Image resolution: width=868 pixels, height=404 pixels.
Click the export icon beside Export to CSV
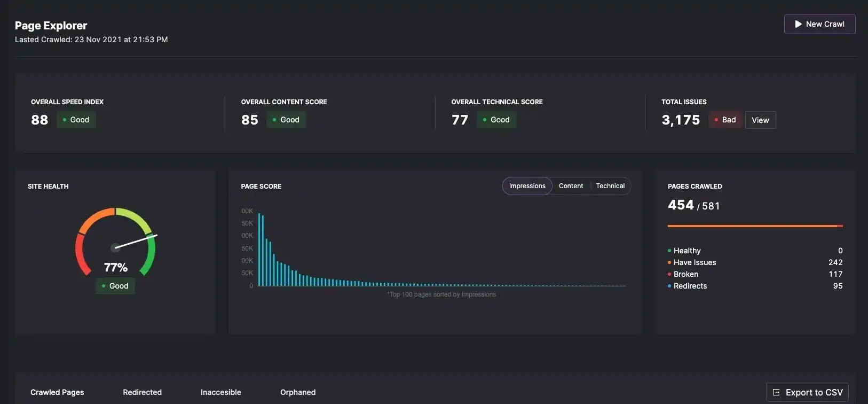click(x=776, y=392)
